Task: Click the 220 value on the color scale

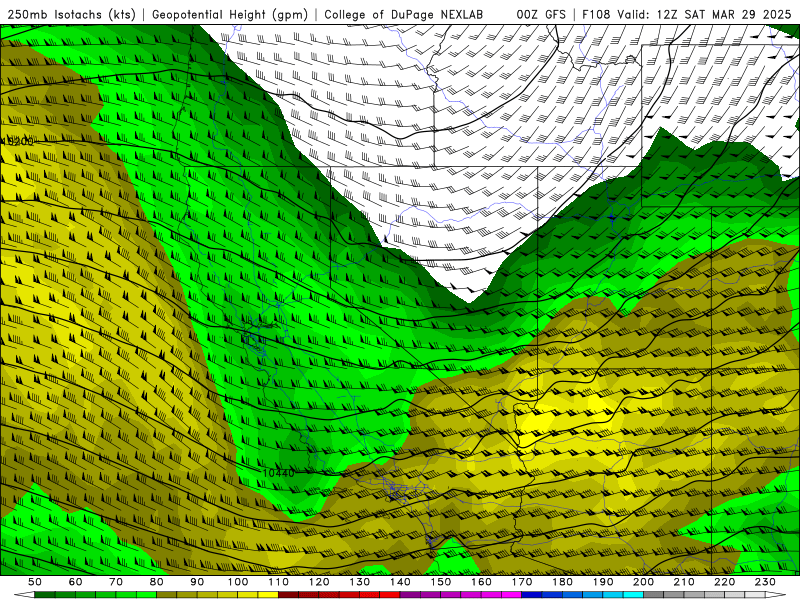Action: tap(724, 582)
